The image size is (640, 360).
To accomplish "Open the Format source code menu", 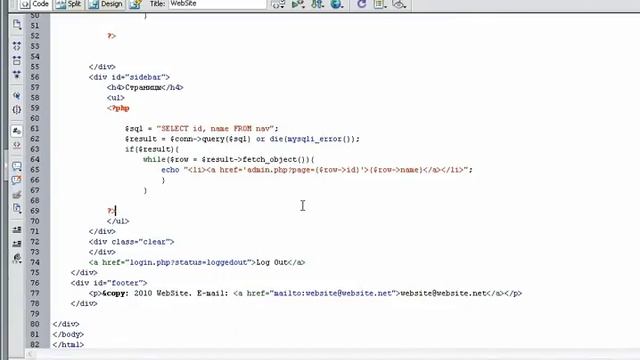I will pos(17,258).
